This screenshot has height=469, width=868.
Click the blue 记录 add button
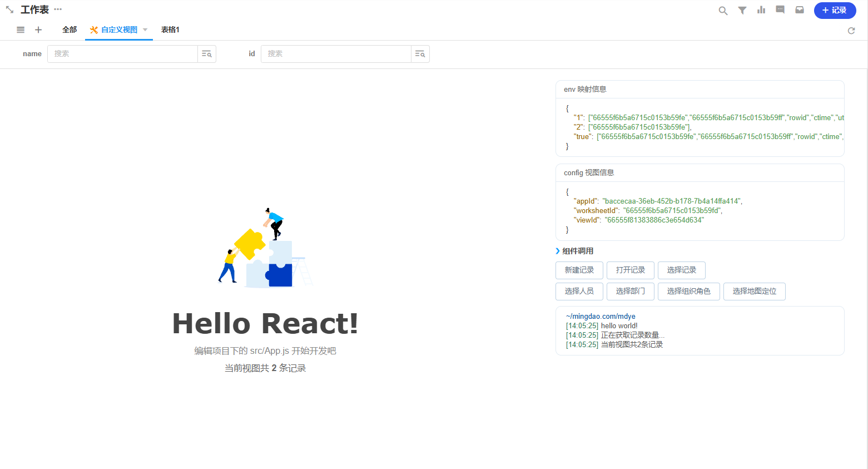tap(835, 11)
